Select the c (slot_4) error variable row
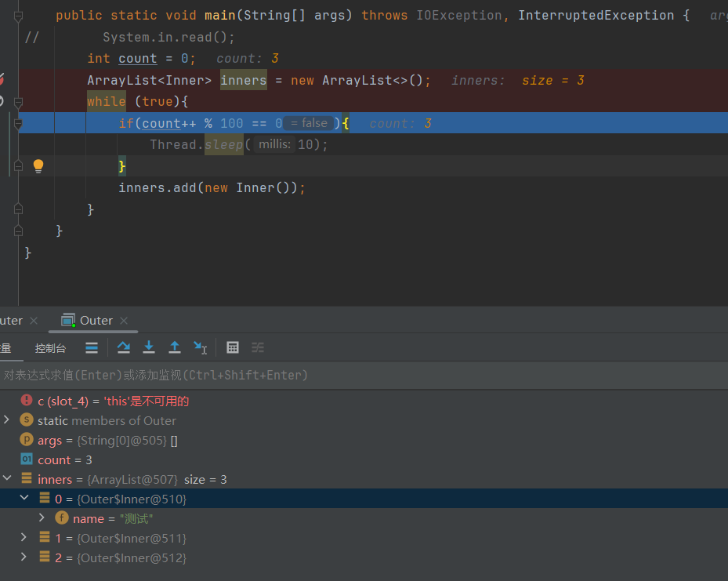The image size is (728, 581). (x=364, y=401)
